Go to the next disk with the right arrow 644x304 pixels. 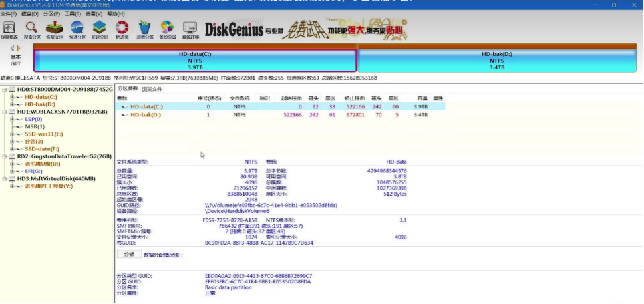18,48
